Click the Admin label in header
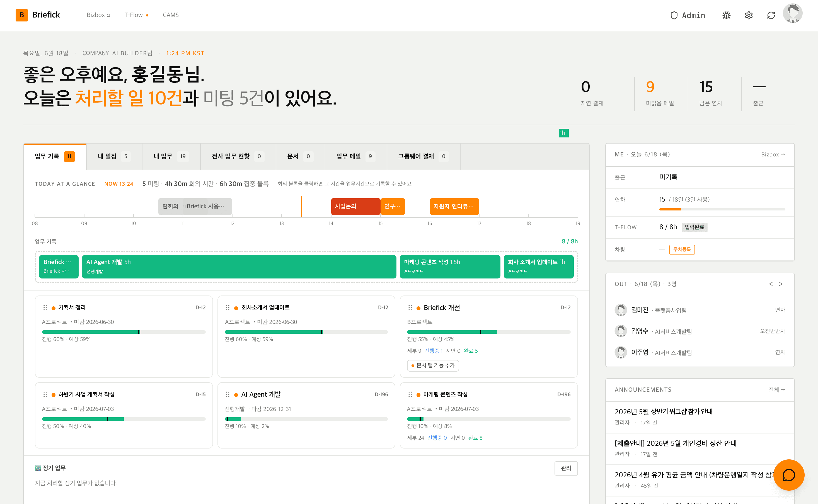The image size is (818, 504). tap(693, 15)
